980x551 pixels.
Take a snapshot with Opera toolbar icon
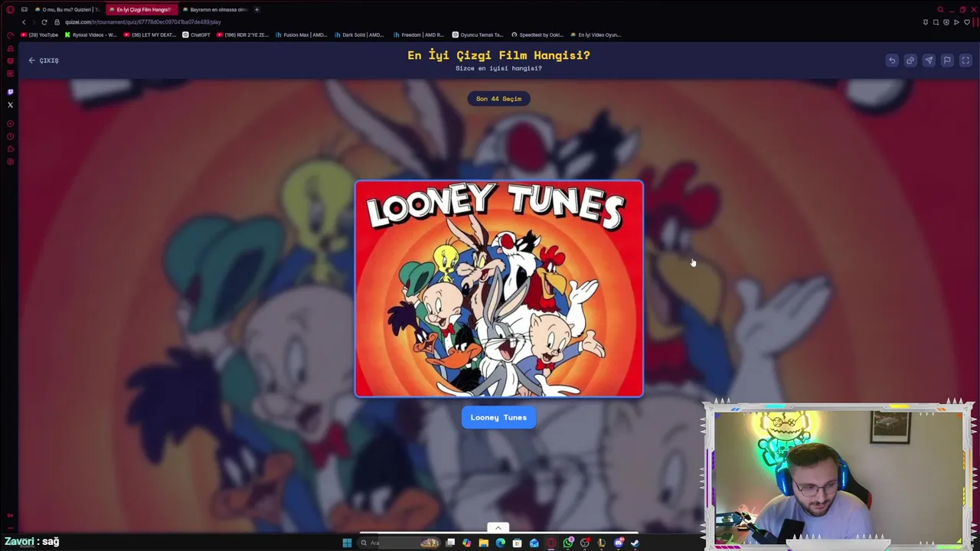(936, 22)
